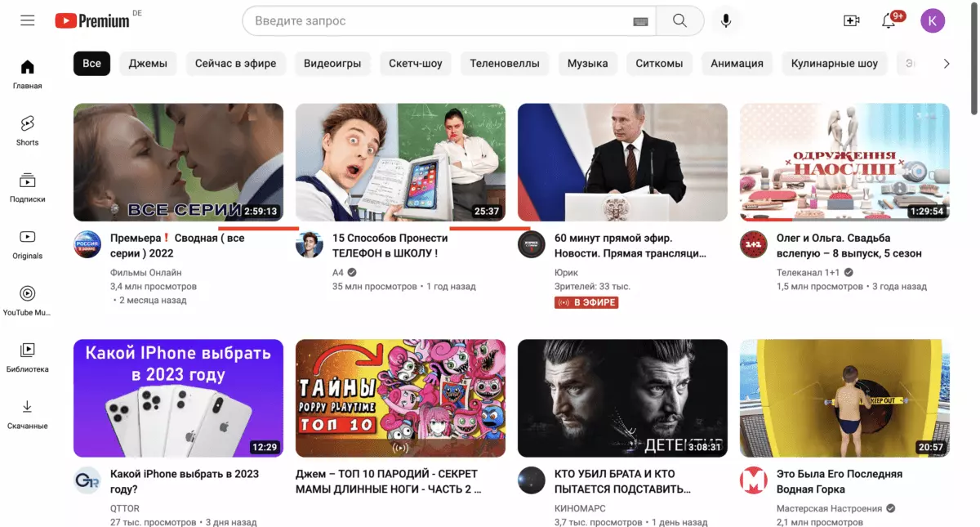This screenshot has width=980, height=527.
Task: Open Фильмы Онлайн channel name
Action: click(146, 272)
